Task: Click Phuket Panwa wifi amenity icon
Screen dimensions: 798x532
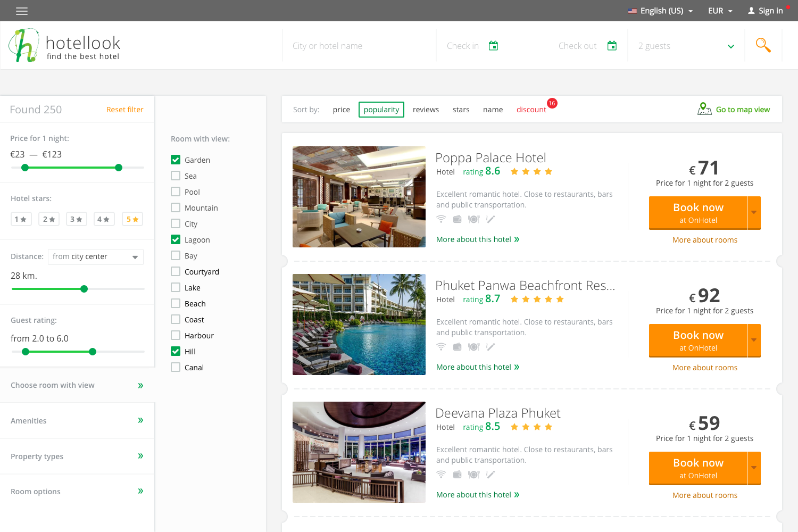Action: [441, 347]
